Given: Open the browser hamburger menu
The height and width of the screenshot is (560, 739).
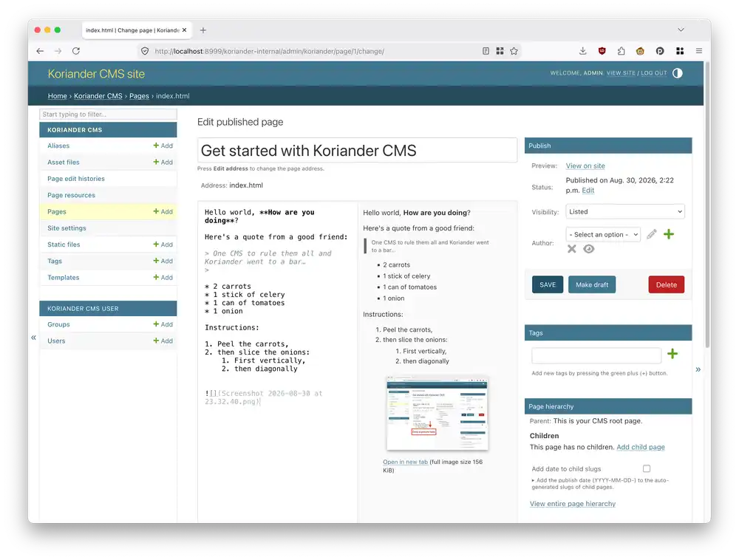Looking at the screenshot, I should click(x=699, y=51).
